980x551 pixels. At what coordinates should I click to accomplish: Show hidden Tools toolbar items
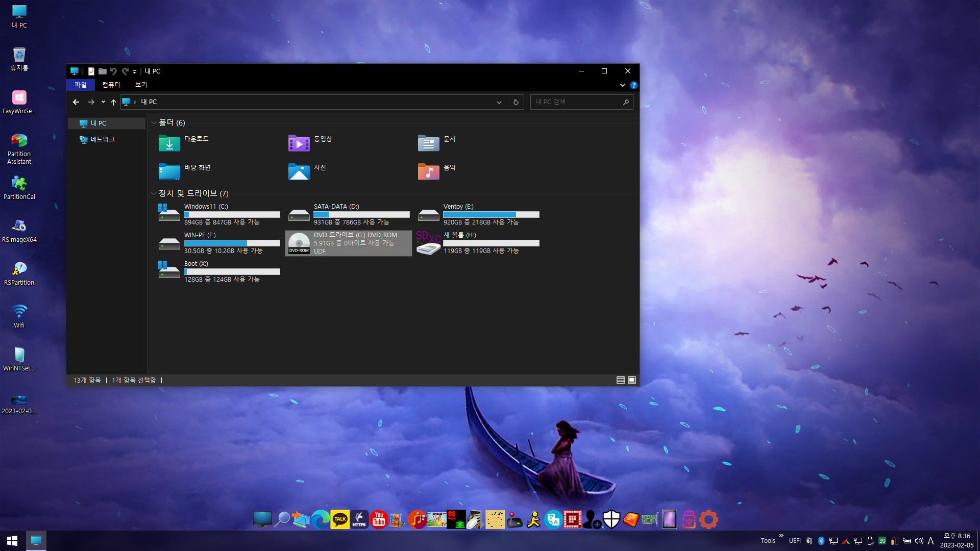781,536
